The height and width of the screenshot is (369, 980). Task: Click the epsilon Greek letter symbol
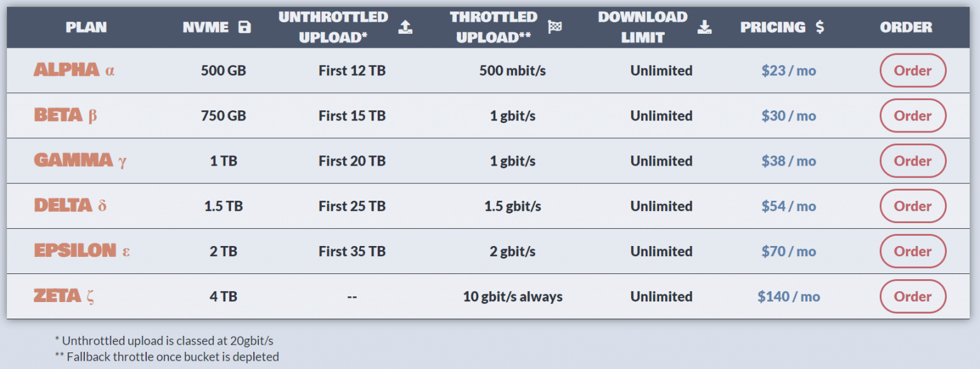coord(126,251)
